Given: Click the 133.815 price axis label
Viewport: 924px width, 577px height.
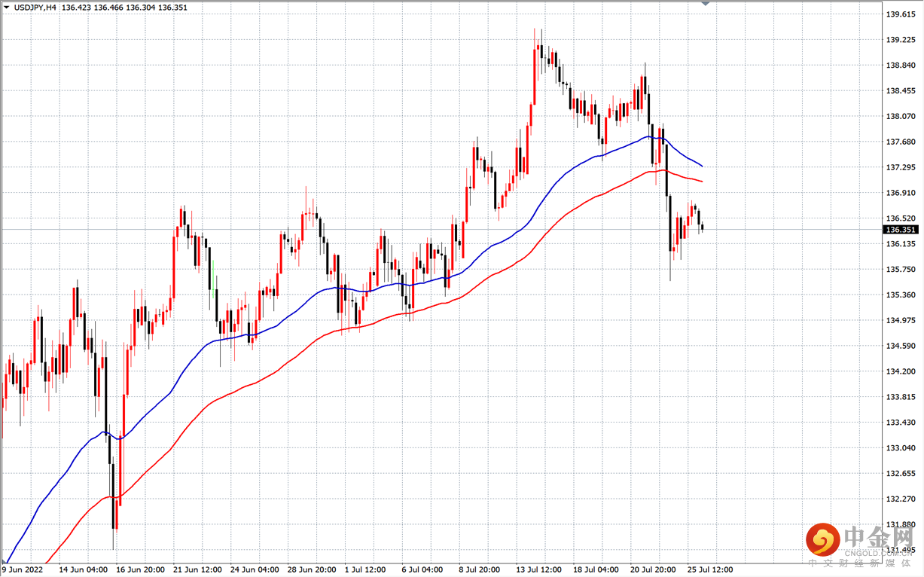Looking at the screenshot, I should pos(901,397).
